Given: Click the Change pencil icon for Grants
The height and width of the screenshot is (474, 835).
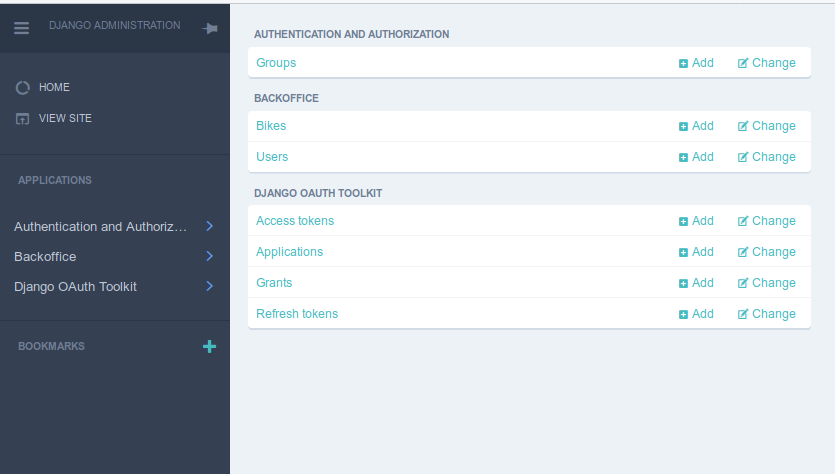Looking at the screenshot, I should 743,283.
